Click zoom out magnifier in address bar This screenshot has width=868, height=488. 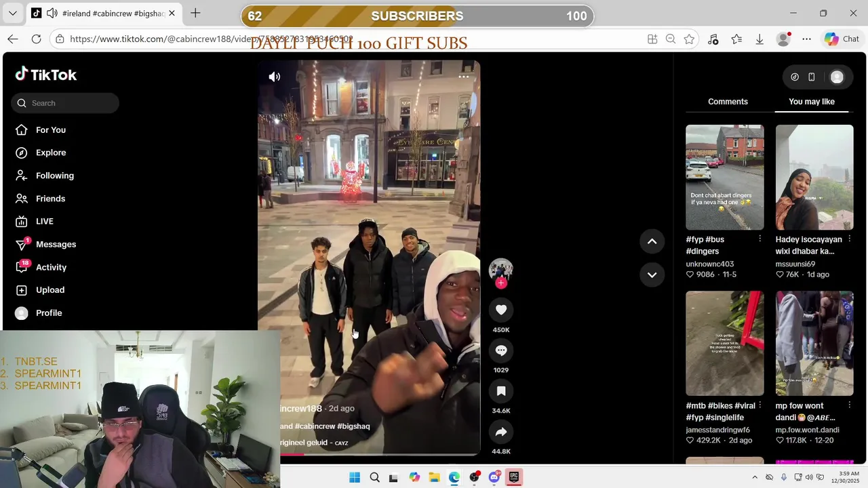[671, 39]
